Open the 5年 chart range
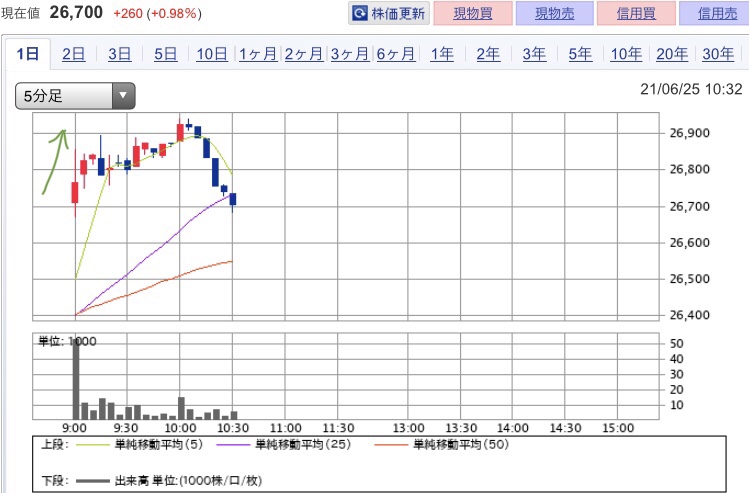Screen dimensions: 749x493 (x=580, y=54)
